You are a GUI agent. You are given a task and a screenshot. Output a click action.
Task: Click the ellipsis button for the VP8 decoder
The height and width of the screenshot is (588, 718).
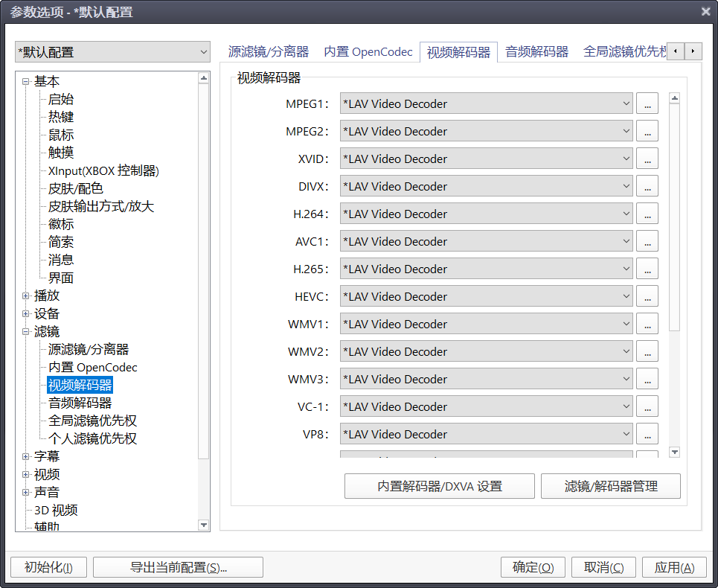tap(647, 434)
